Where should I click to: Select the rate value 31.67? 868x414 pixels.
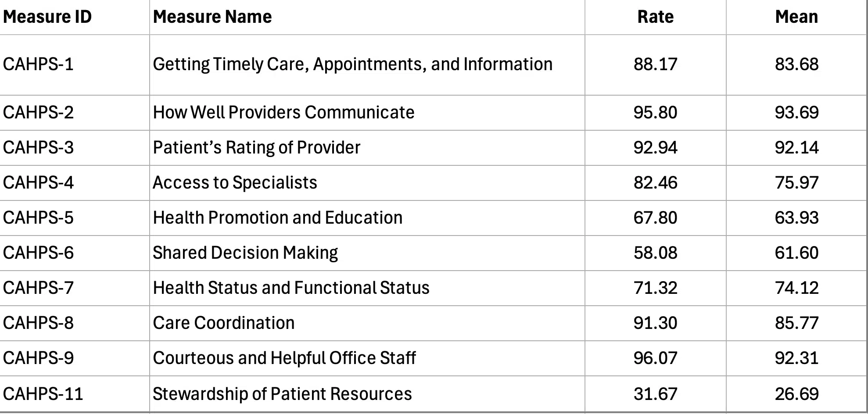point(655,394)
